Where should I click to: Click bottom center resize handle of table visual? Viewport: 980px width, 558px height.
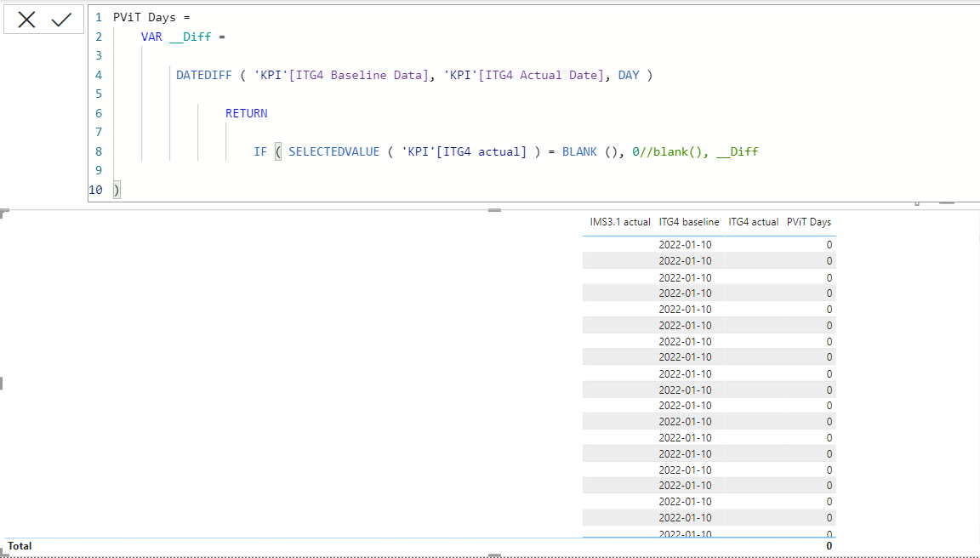(x=494, y=555)
